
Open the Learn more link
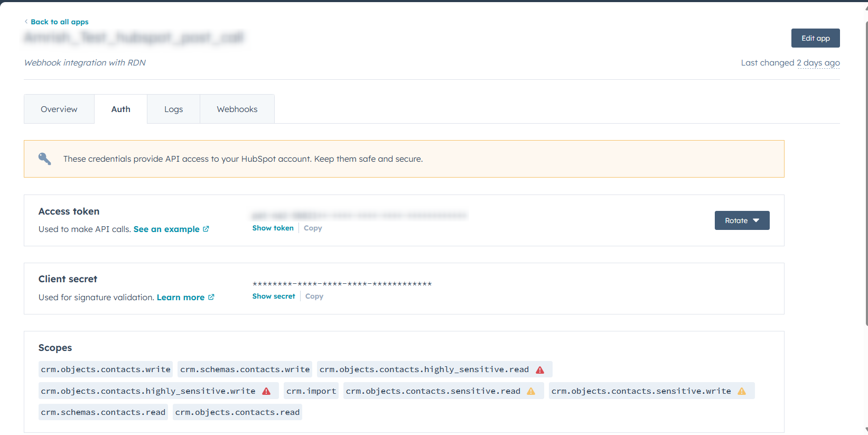click(181, 297)
